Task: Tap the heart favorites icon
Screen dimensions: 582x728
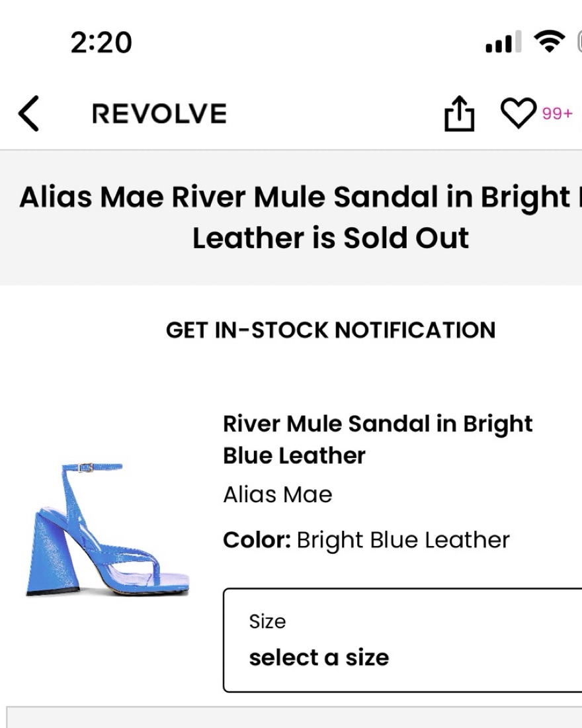Action: pos(518,114)
